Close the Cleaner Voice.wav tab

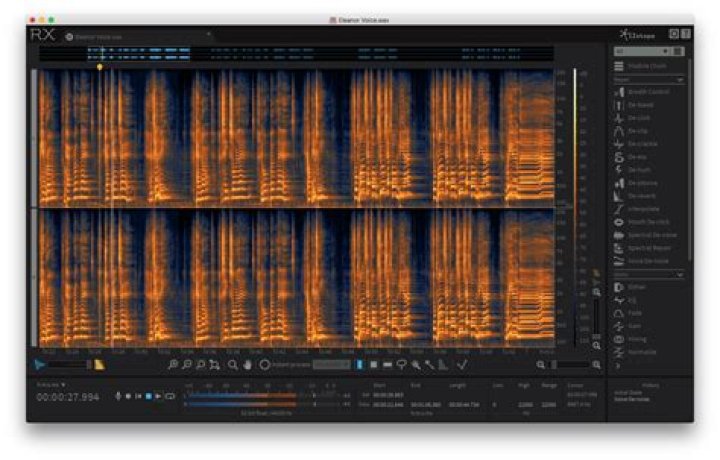tap(208, 34)
